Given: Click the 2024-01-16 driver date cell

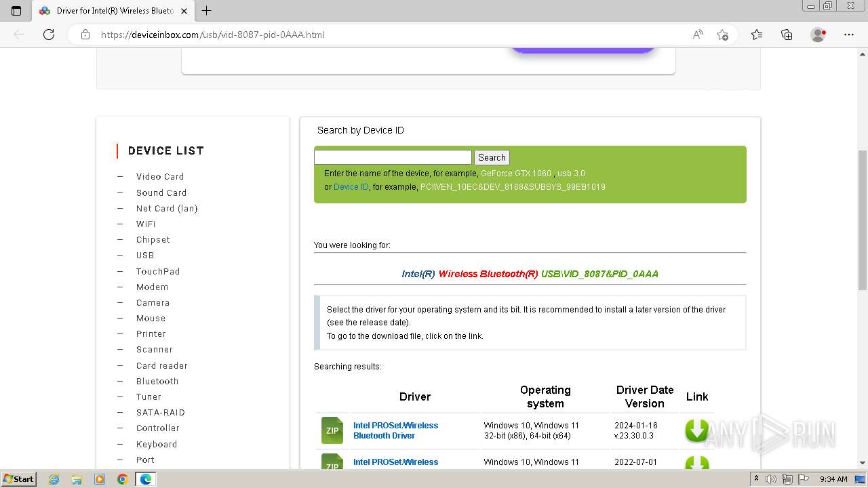Looking at the screenshot, I should (x=636, y=425).
